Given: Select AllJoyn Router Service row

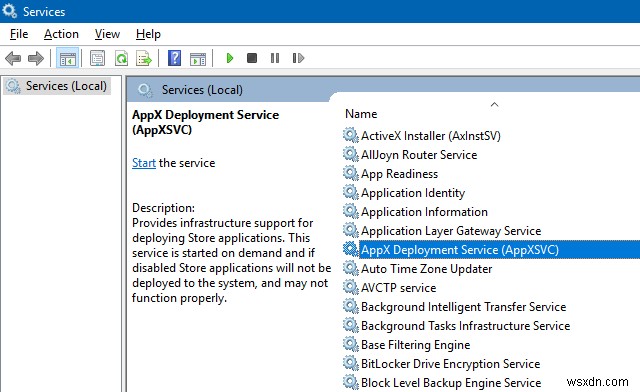Looking at the screenshot, I should (x=419, y=155).
